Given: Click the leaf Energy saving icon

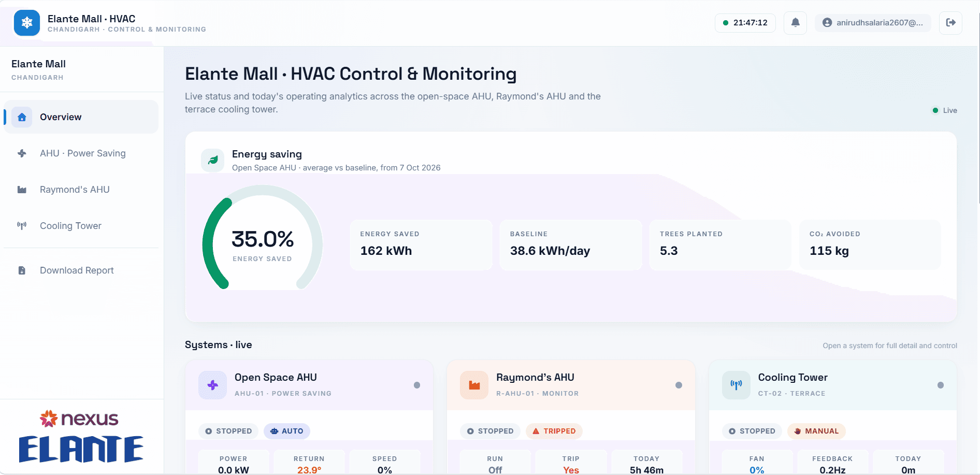Looking at the screenshot, I should pos(212,161).
